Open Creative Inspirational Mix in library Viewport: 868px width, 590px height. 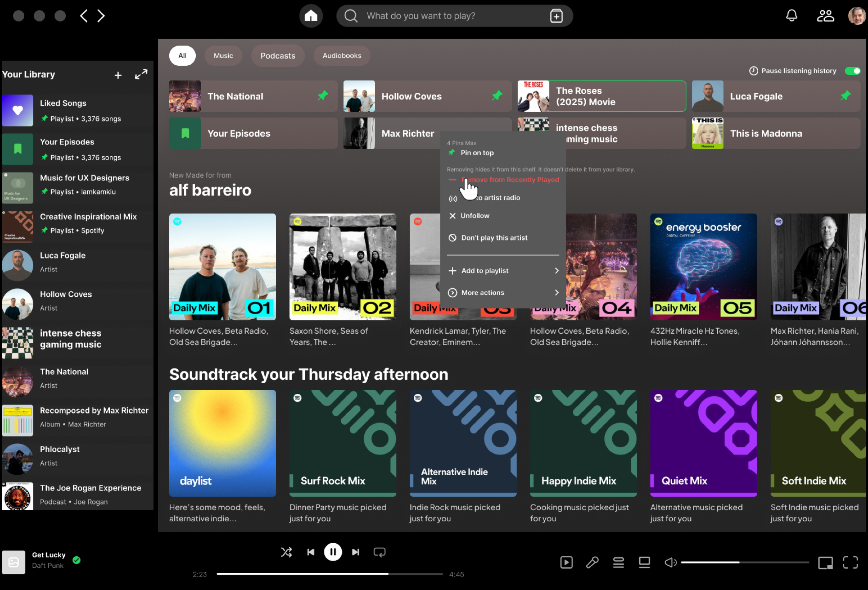[x=77, y=227]
